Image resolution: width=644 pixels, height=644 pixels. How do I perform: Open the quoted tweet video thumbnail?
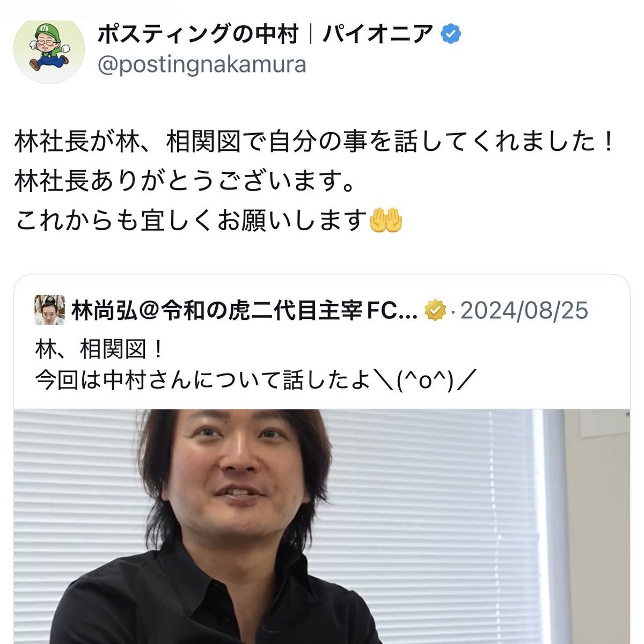[322, 526]
